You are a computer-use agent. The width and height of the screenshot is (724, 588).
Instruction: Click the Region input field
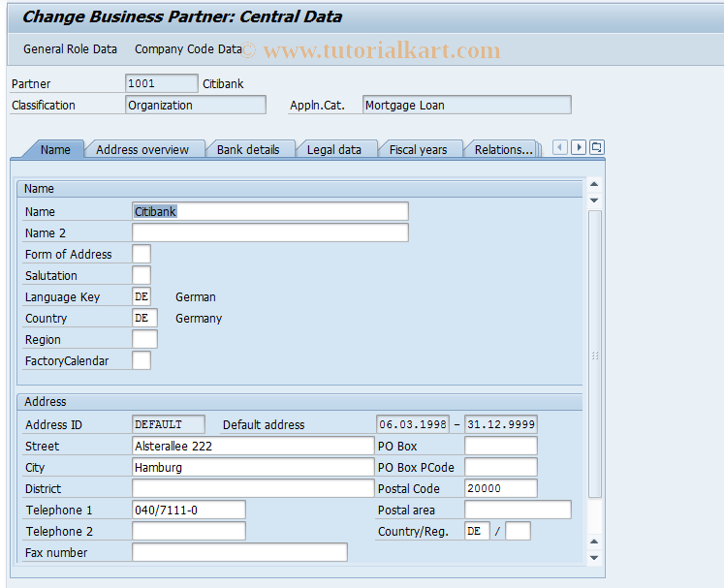[144, 339]
